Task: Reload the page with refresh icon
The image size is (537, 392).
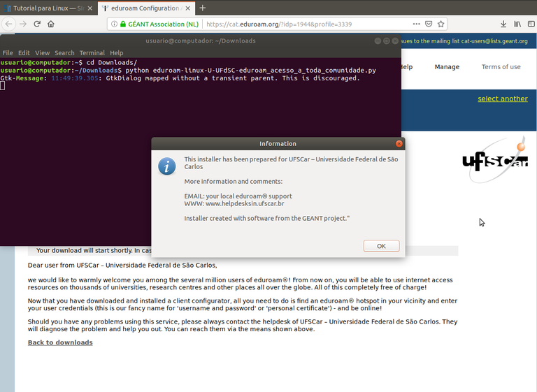Action: pyautogui.click(x=37, y=24)
